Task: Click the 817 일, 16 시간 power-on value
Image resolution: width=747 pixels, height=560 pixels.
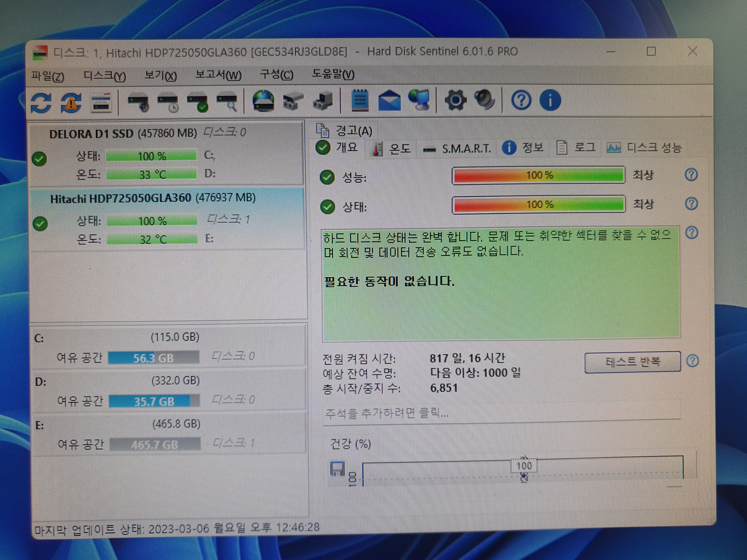Action: (467, 358)
